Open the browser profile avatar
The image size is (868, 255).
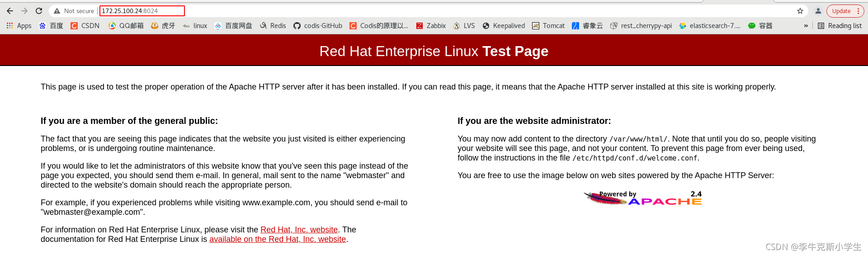818,11
